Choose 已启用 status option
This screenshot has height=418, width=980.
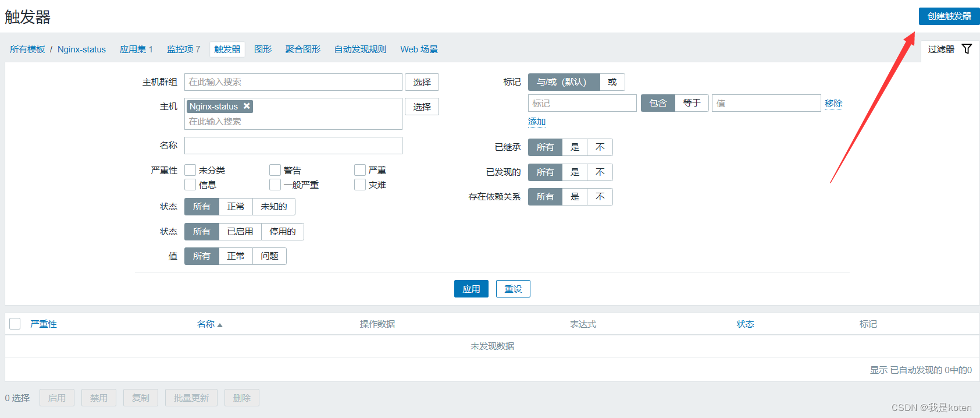[x=240, y=232]
